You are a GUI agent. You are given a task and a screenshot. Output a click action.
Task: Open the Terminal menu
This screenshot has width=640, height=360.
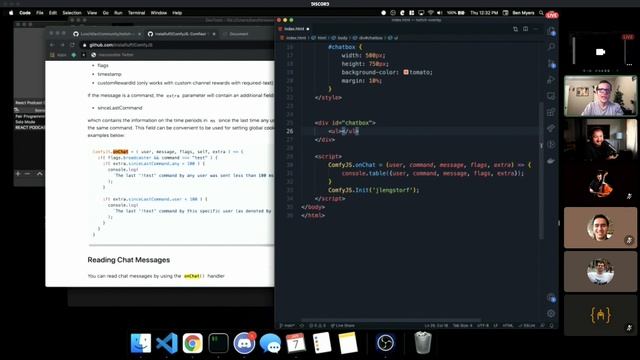[136, 13]
